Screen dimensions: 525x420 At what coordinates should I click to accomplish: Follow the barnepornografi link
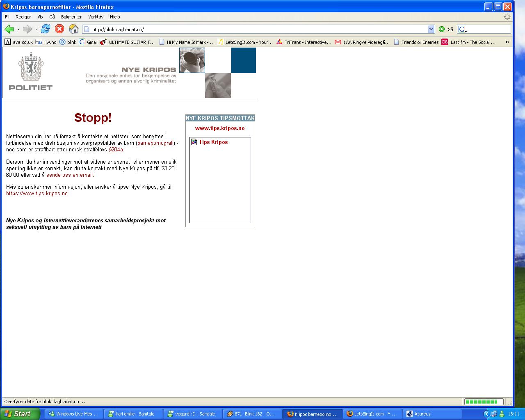click(x=155, y=143)
